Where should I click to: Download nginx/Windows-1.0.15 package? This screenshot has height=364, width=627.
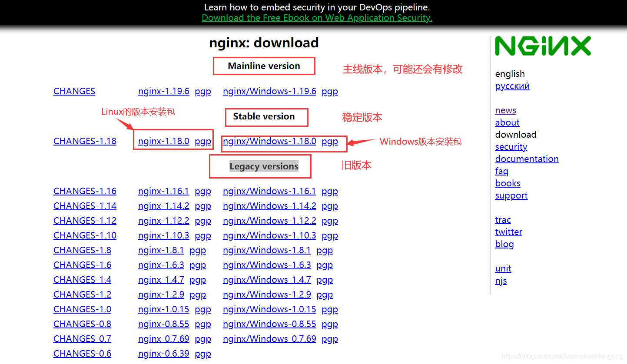coord(269,309)
